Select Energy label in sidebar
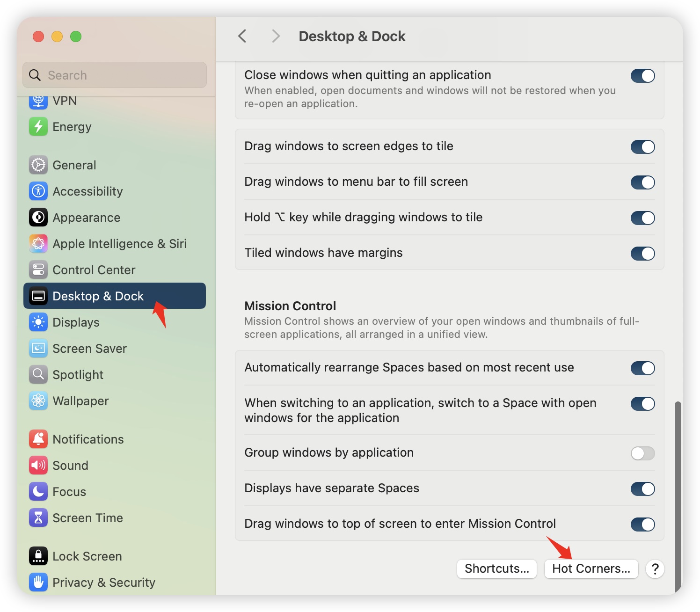The height and width of the screenshot is (612, 700). pos(72,127)
